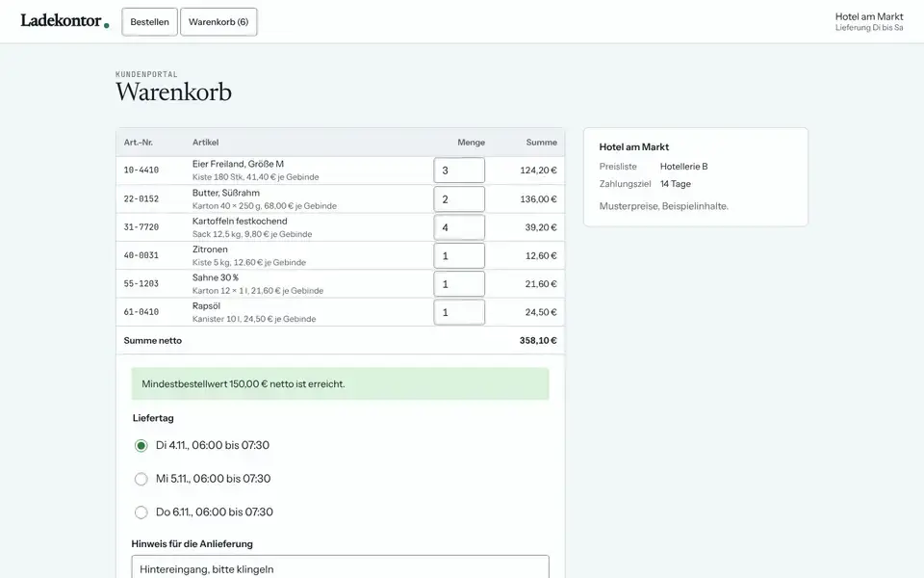Click the delivery note field 'Hintereingang, bitte klingeln'

[x=340, y=567]
